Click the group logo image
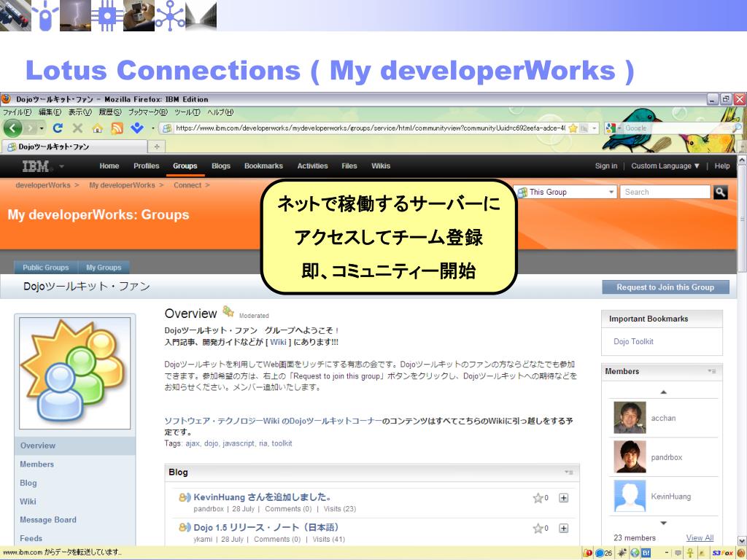This screenshot has width=747, height=560. 75,373
